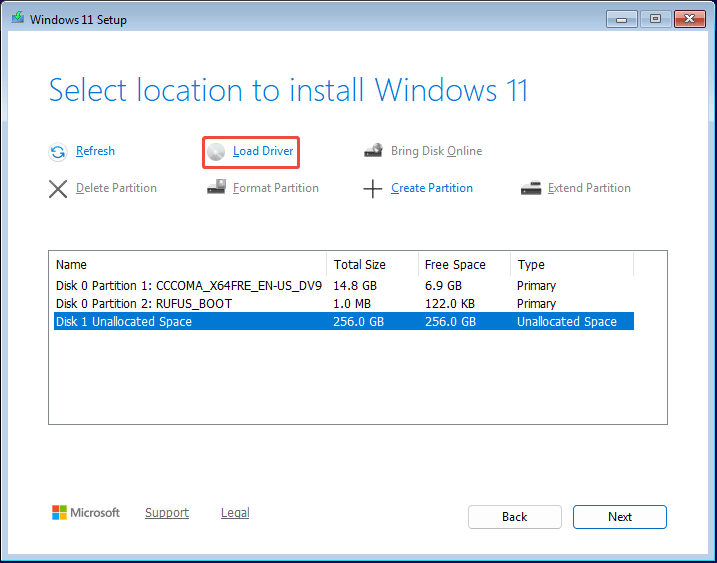Click the Delete Partition X icon
The height and width of the screenshot is (563, 717).
(58, 188)
